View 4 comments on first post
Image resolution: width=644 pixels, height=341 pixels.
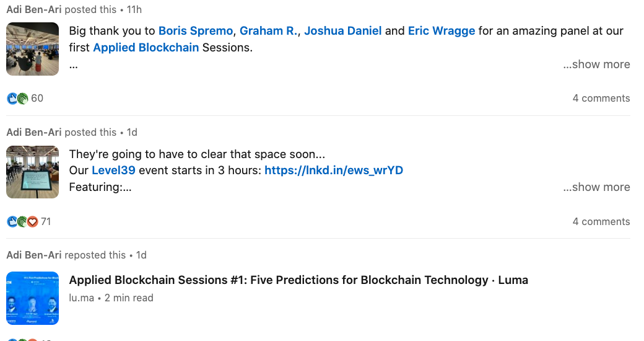tap(601, 98)
